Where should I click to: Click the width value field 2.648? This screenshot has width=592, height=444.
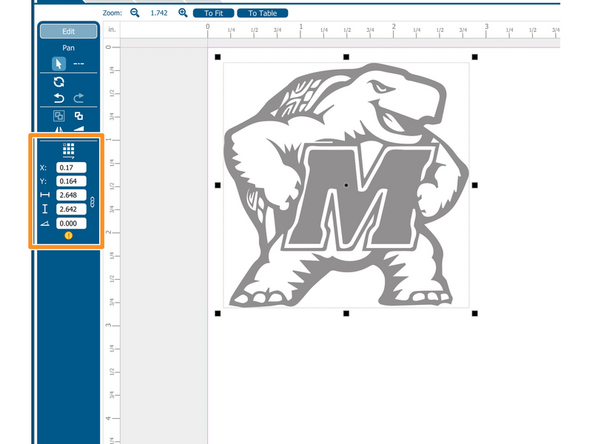[x=71, y=195]
